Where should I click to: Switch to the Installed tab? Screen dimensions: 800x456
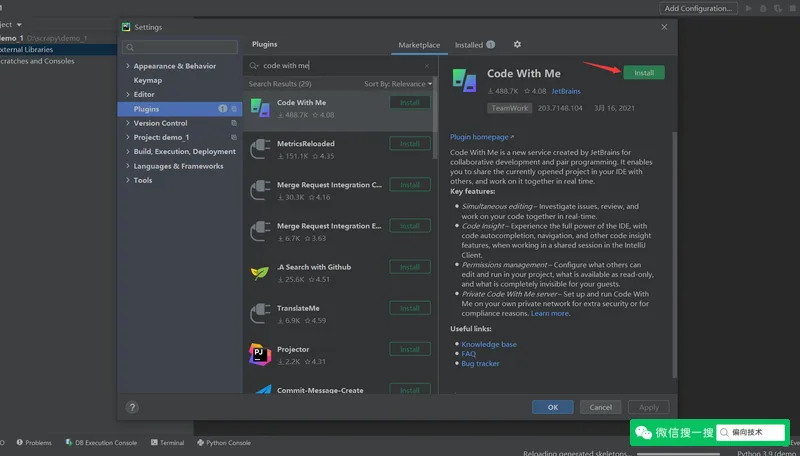[474, 45]
